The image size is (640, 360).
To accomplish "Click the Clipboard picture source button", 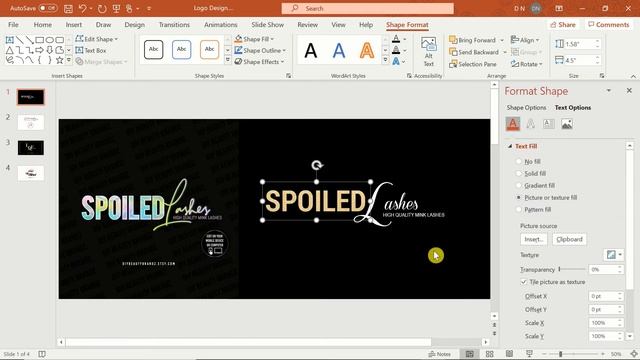I will coord(569,240).
